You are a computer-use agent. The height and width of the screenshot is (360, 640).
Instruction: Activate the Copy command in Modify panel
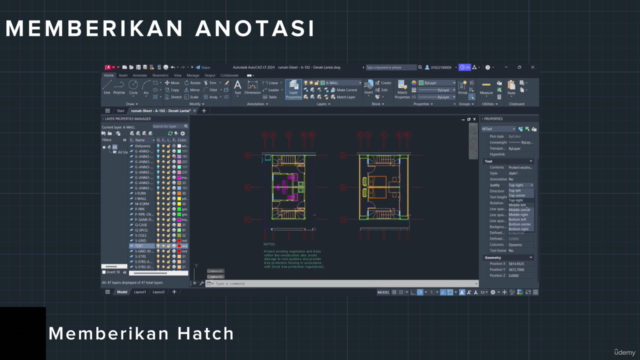172,90
